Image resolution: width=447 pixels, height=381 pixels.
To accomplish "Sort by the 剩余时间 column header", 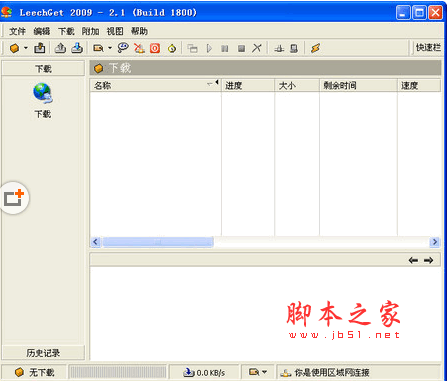I will click(358, 86).
